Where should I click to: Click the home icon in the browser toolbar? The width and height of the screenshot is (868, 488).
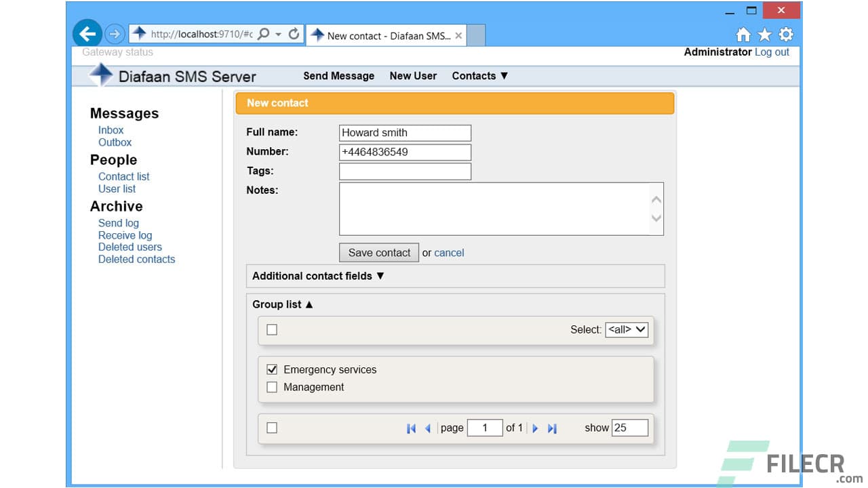coord(744,34)
